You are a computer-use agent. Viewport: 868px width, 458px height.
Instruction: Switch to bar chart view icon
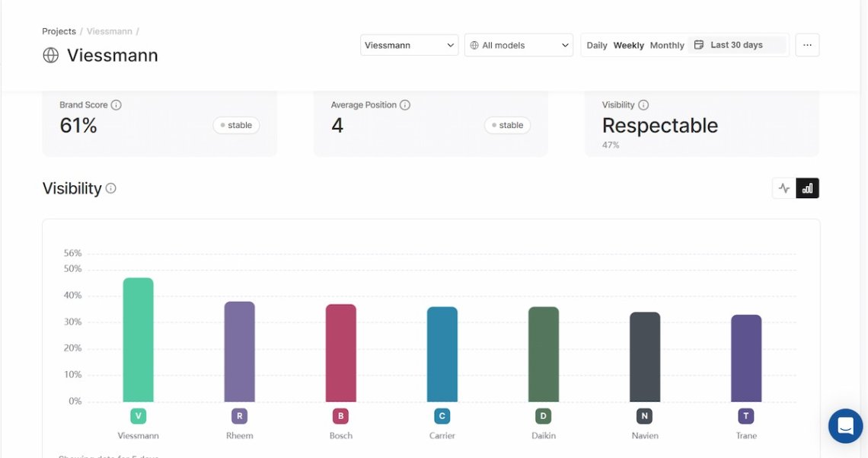[x=807, y=188]
